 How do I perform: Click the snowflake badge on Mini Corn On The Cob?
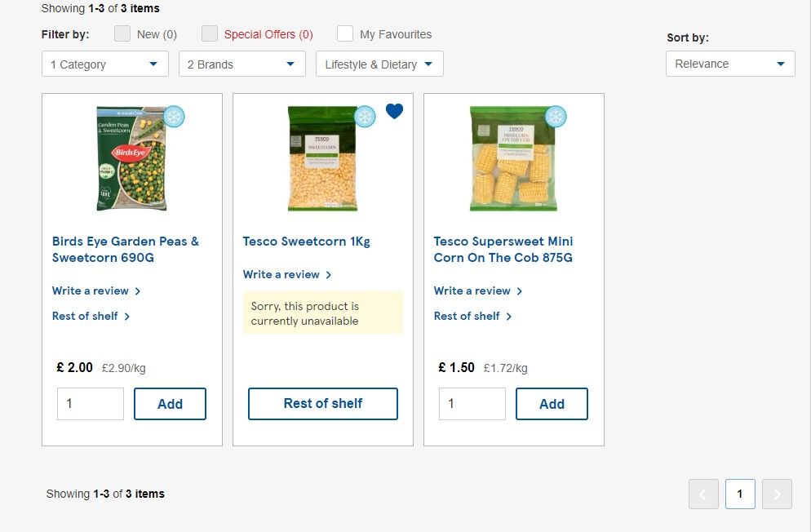tap(556, 117)
